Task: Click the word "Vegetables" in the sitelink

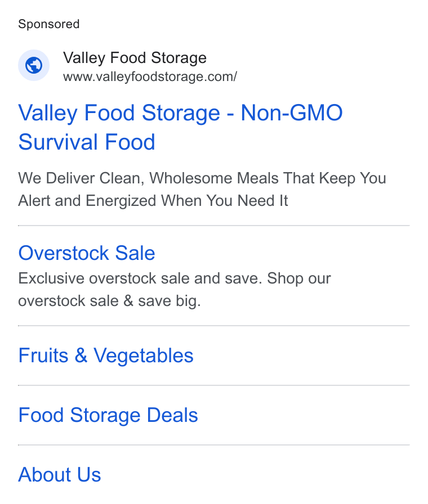Action: click(x=144, y=356)
